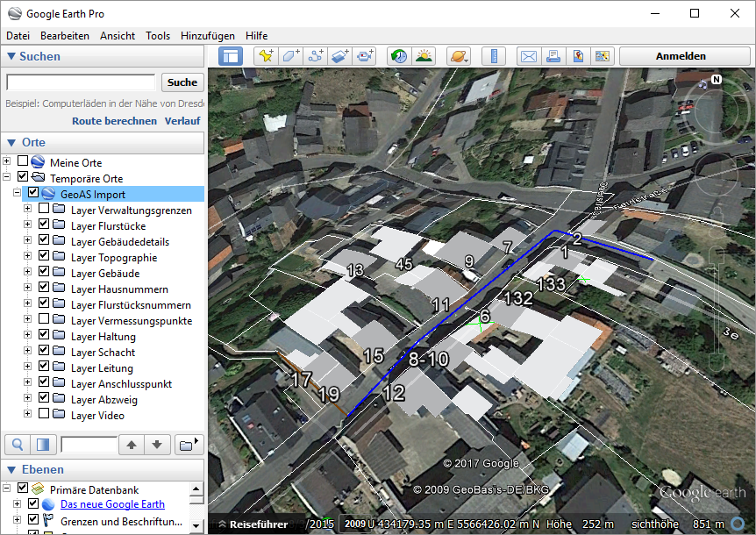Disable Layer Hausnummern checkbox
Viewport: 756px width, 535px height.
tap(44, 288)
